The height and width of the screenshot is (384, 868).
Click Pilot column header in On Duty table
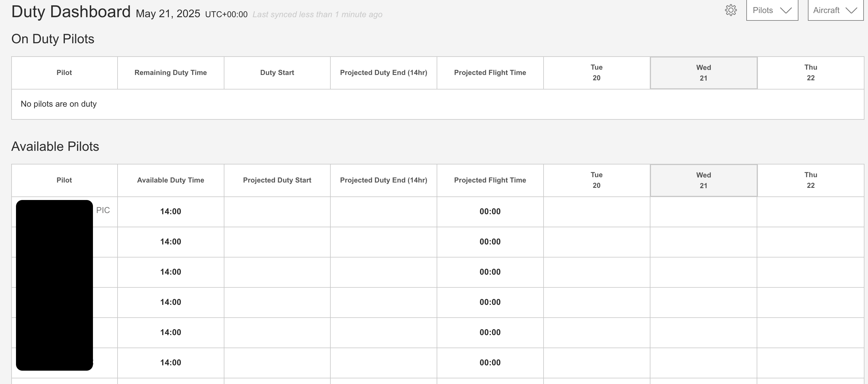64,73
